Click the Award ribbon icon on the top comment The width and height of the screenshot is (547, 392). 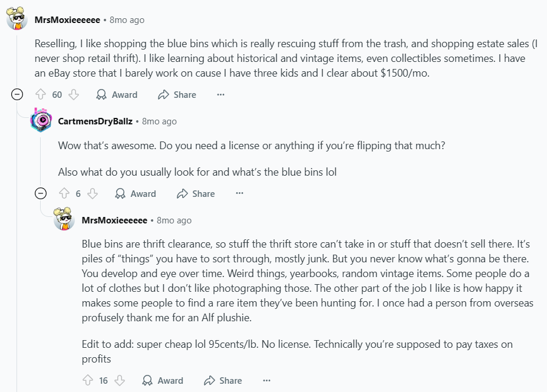[101, 94]
